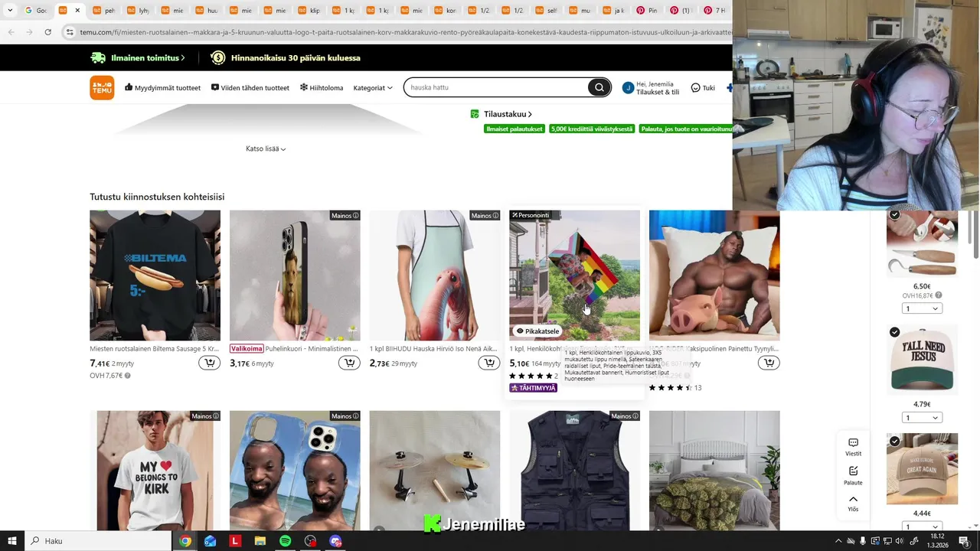Open Myydyimmät tuotteet page
Image resolution: width=980 pixels, height=551 pixels.
click(162, 88)
